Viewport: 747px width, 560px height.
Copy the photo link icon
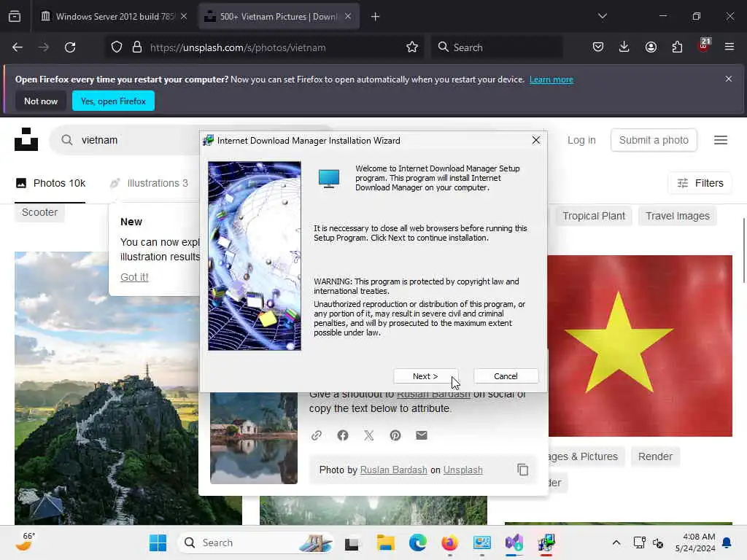pos(317,435)
